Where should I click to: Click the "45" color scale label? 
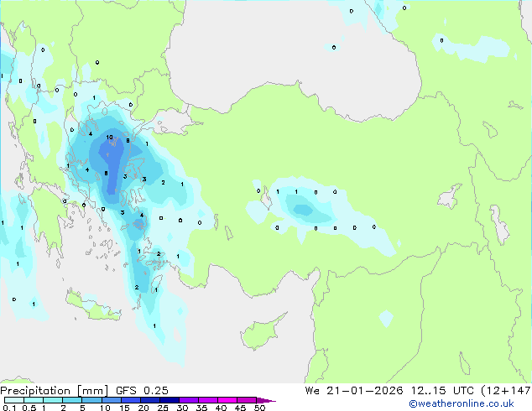pyautogui.click(x=241, y=408)
